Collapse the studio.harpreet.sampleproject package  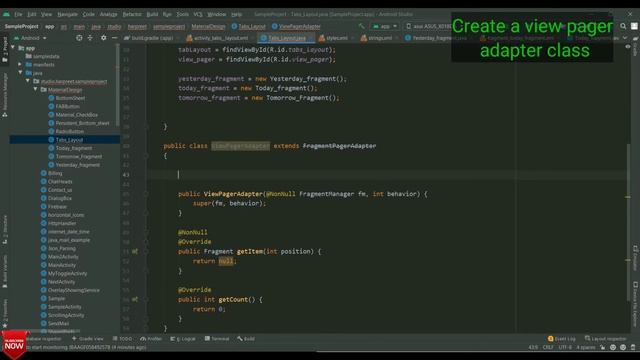click(x=28, y=81)
